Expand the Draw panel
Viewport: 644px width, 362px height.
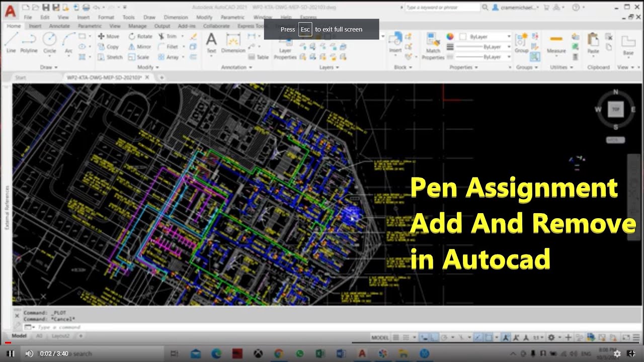tap(49, 67)
